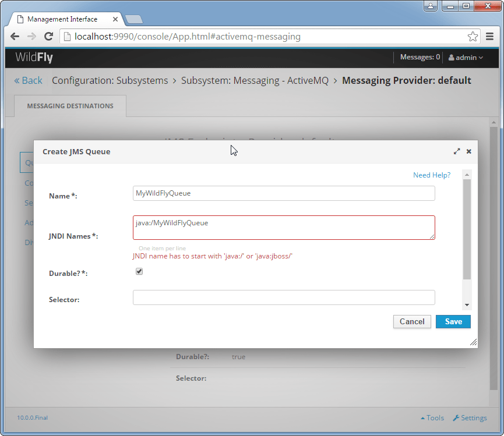Open Chrome's hamburger menu

(x=490, y=36)
